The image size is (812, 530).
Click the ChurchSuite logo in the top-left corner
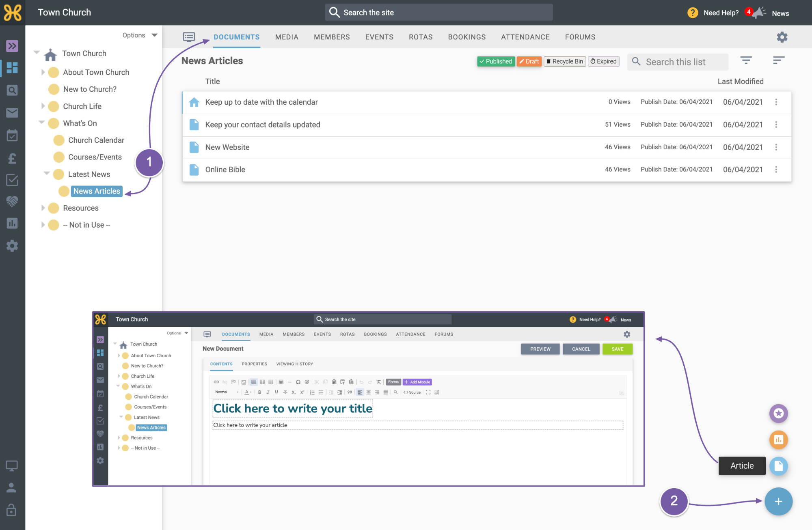coord(13,13)
